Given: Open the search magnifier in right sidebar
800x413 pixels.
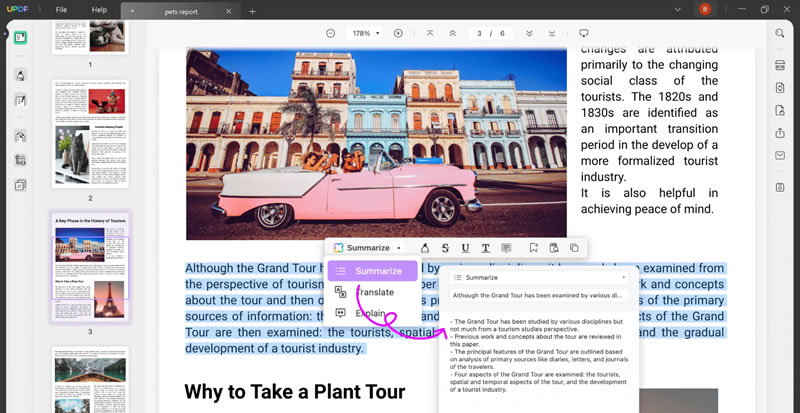Looking at the screenshot, I should [x=780, y=33].
